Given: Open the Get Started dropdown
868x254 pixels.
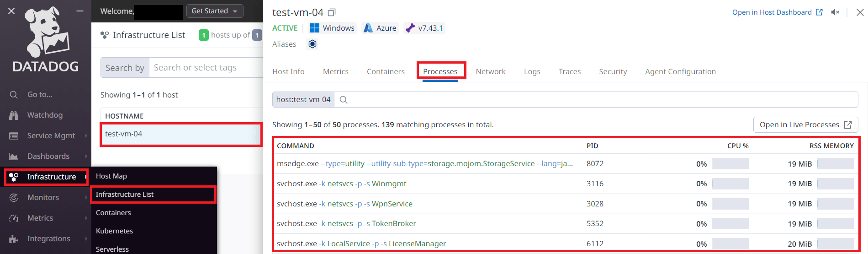Looking at the screenshot, I should pos(215,11).
